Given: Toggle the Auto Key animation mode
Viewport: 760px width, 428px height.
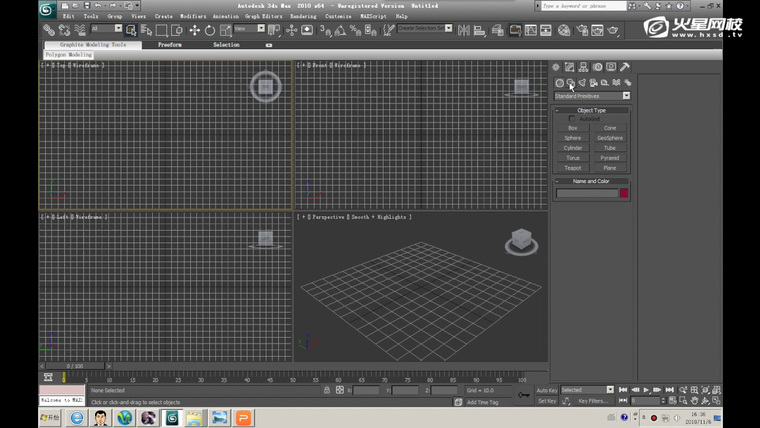Looking at the screenshot, I should (x=546, y=390).
